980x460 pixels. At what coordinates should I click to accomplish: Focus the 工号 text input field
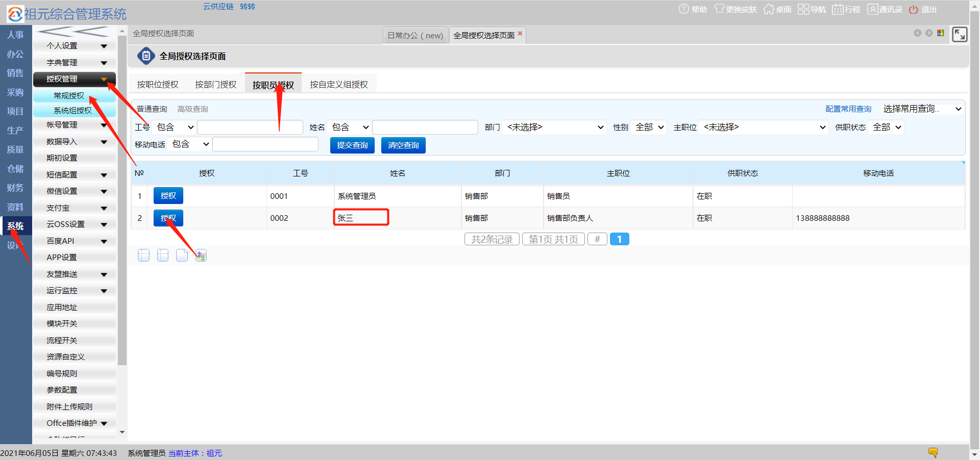click(250, 127)
